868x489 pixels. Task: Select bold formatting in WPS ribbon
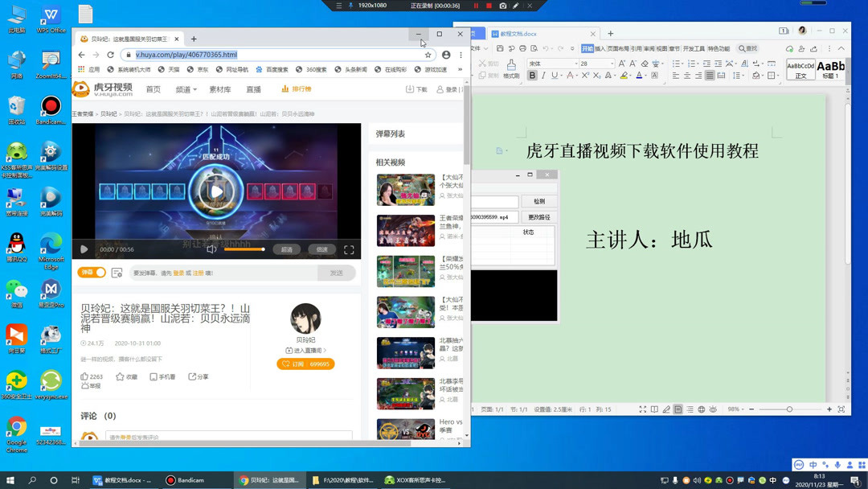(x=532, y=75)
